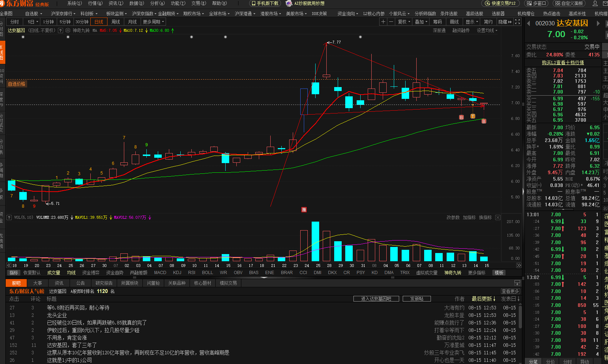This screenshot has height=364, width=608.
Task: Go to previous stock arrow beside 002030
Action: coord(528,23)
